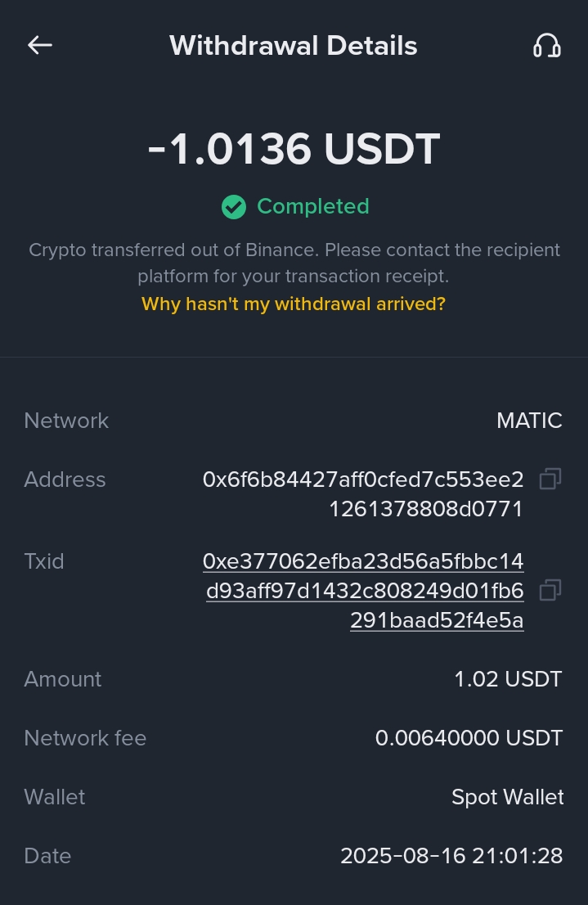This screenshot has width=588, height=905.
Task: Tap the Network fee label
Action: (85, 738)
